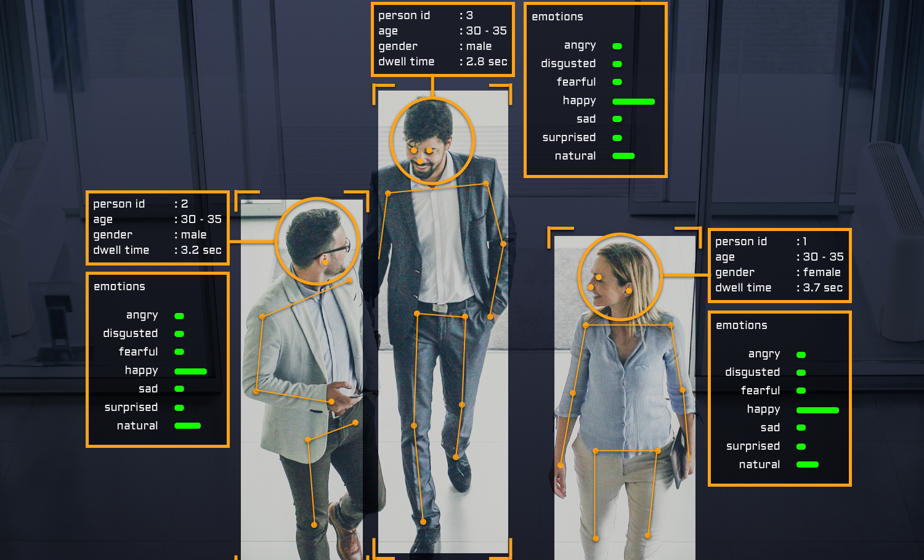Click 'emotions' heading under person 2's panel
This screenshot has height=560, width=924.
120,286
